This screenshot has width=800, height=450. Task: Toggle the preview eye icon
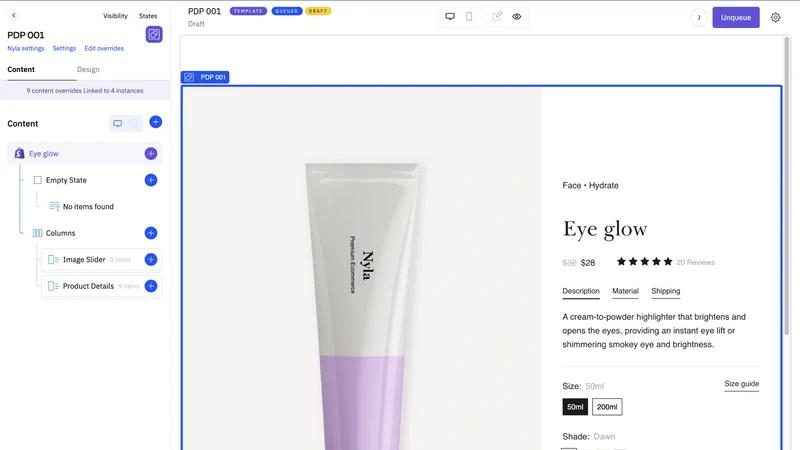coord(517,16)
